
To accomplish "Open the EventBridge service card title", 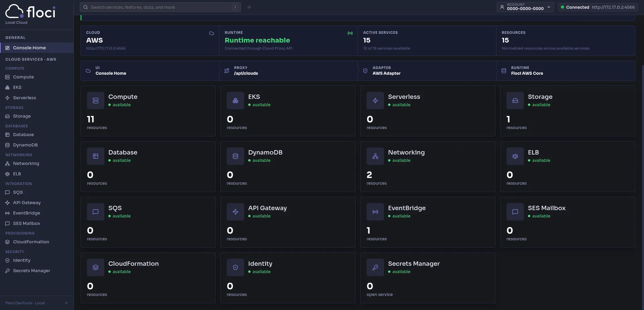I will pyautogui.click(x=407, y=208).
